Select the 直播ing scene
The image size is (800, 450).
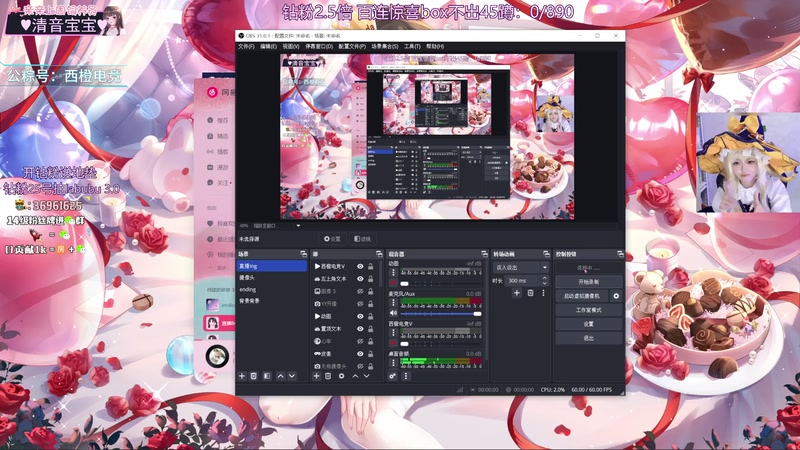point(272,266)
